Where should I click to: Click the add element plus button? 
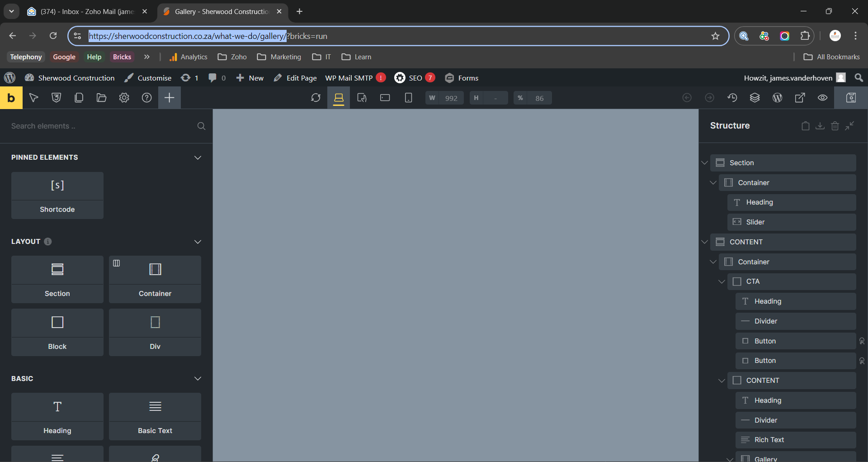coord(169,98)
